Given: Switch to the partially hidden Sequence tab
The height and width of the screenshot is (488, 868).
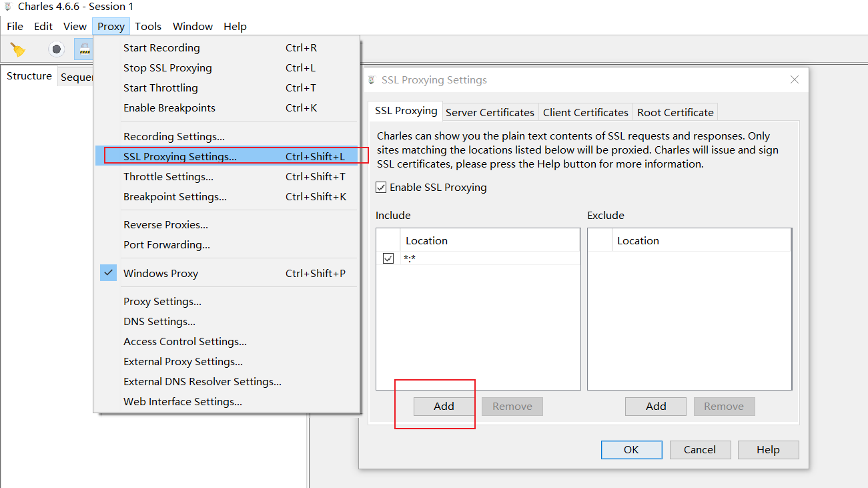Looking at the screenshot, I should pos(76,77).
